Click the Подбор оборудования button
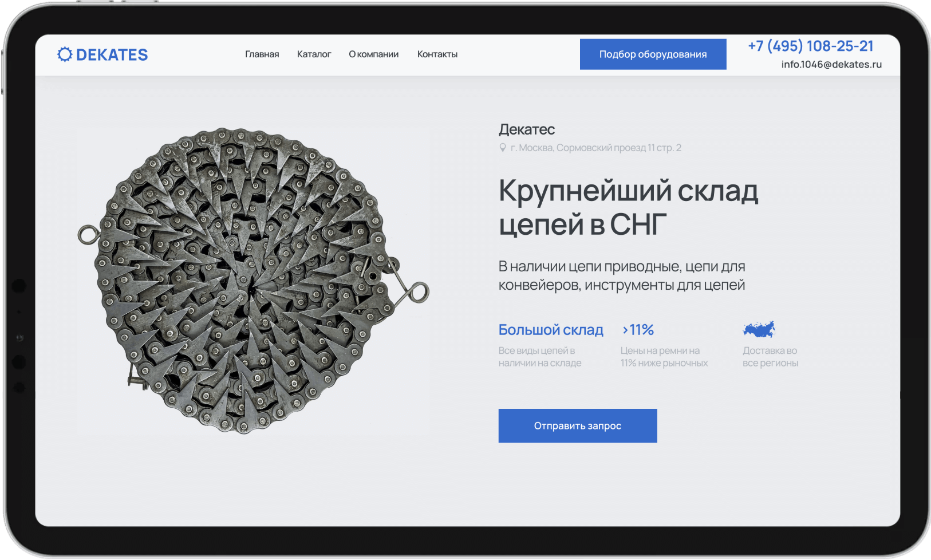Screen dimensions: 931x560 [x=653, y=54]
